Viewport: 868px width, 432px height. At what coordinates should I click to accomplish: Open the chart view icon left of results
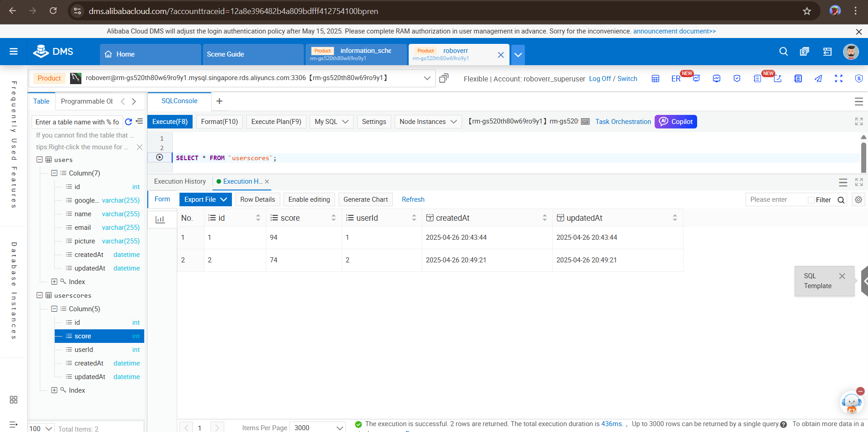coord(160,219)
